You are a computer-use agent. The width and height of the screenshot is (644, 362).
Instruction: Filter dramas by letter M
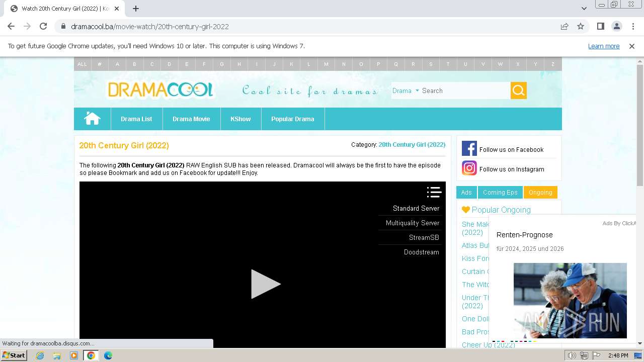(x=326, y=64)
